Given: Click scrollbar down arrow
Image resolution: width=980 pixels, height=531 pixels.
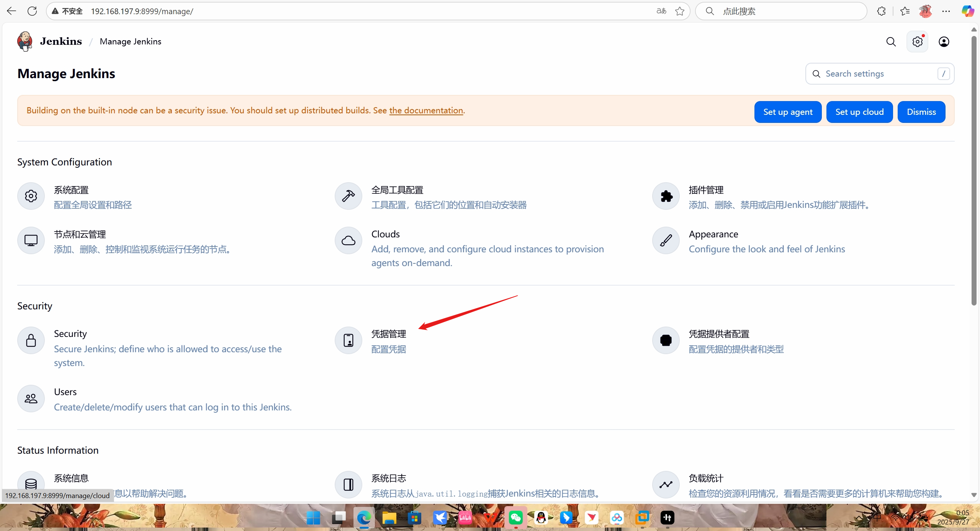Looking at the screenshot, I should [x=974, y=495].
